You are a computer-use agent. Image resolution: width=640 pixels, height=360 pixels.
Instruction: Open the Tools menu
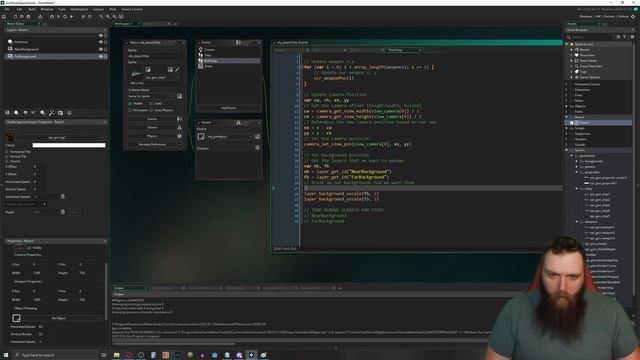coord(62,9)
